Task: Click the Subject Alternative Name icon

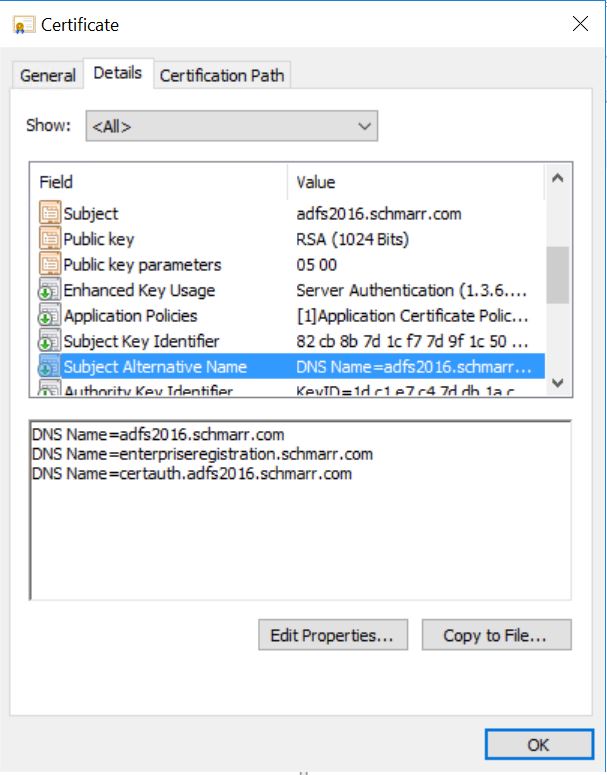Action: coord(49,367)
